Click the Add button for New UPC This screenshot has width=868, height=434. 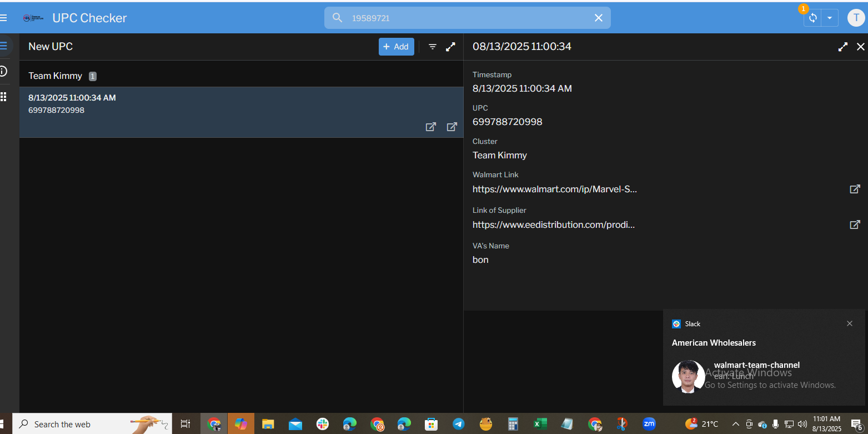[x=396, y=47]
